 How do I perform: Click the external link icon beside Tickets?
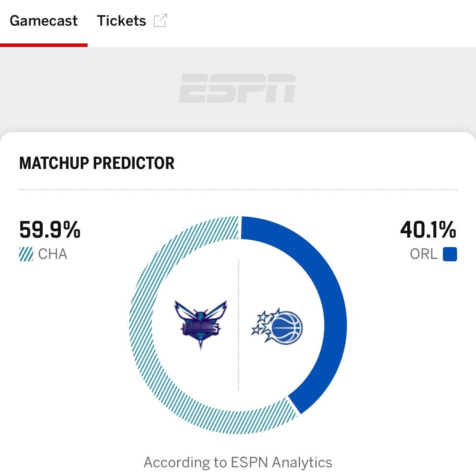[160, 21]
